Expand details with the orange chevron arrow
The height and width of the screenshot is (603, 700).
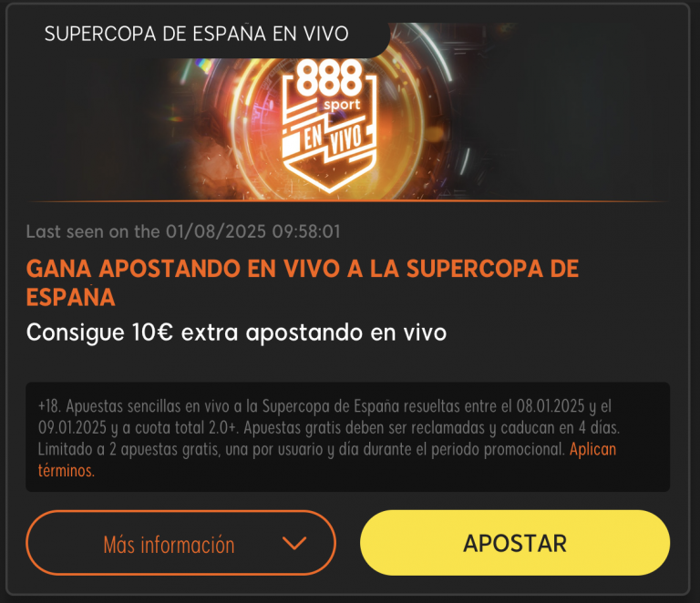[x=294, y=543]
